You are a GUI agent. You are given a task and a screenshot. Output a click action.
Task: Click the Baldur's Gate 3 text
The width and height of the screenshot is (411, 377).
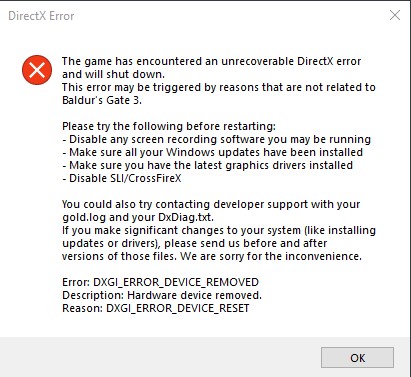102,100
